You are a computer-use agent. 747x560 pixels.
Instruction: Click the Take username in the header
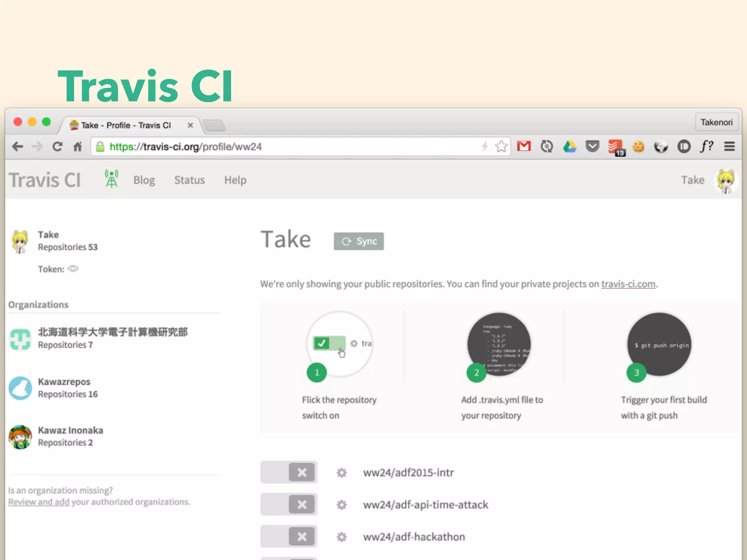693,180
